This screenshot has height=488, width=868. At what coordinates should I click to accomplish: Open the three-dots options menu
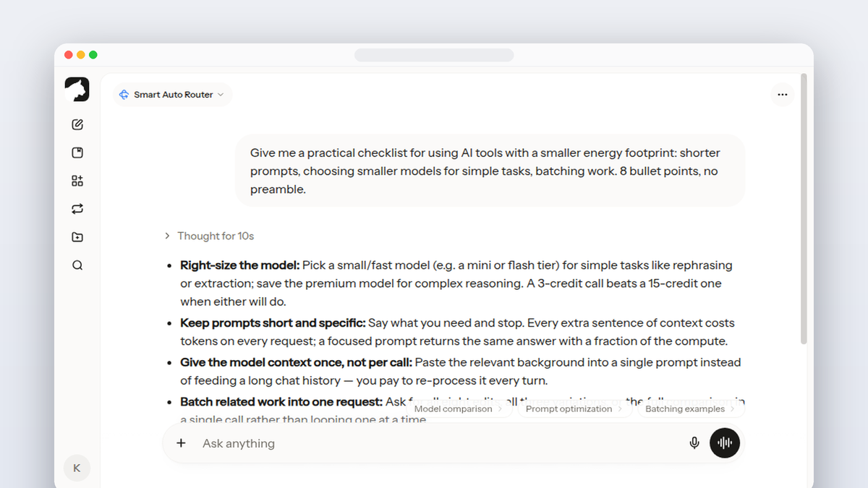[782, 95]
